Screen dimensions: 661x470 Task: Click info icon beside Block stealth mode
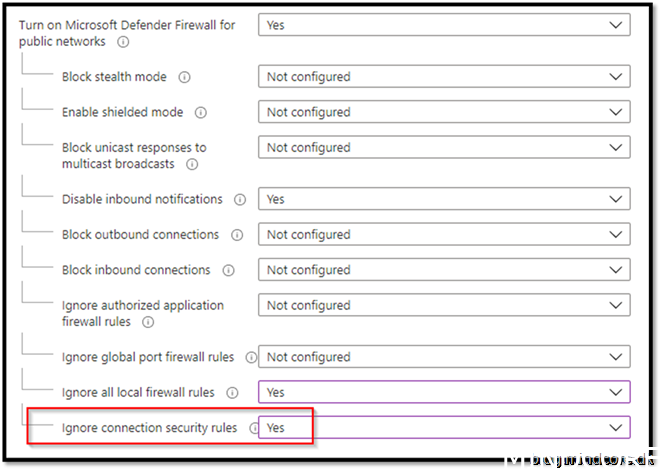click(185, 77)
